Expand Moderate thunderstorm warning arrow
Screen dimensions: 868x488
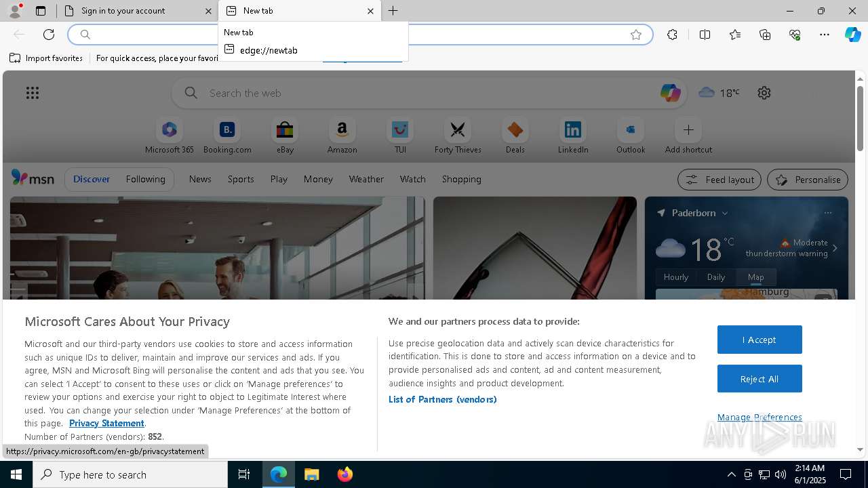835,248
